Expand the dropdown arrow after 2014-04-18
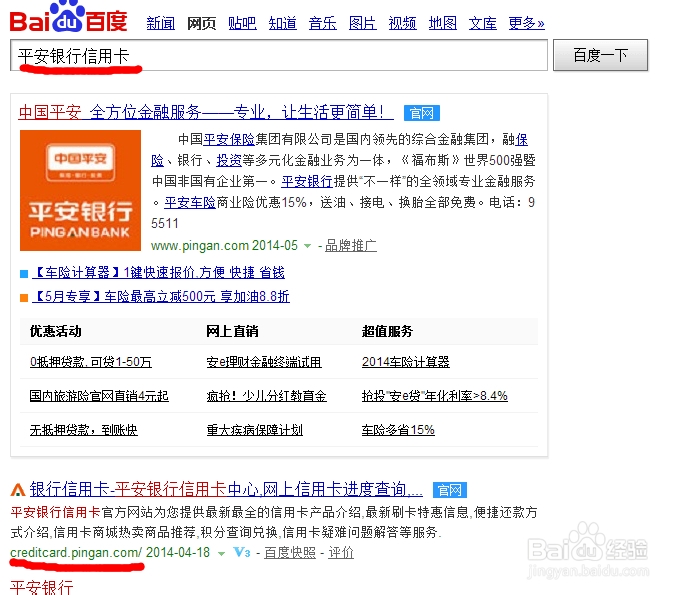 (222, 554)
